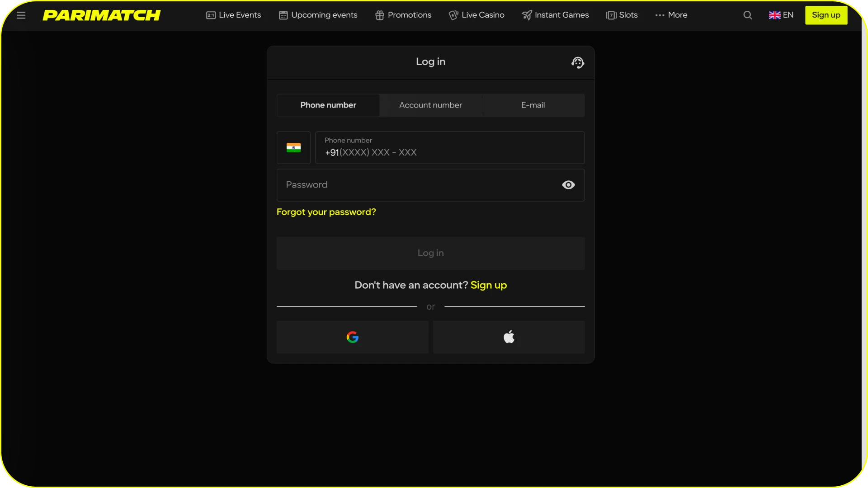Switch to Account number tab
Image resolution: width=868 pixels, height=488 pixels.
(431, 105)
